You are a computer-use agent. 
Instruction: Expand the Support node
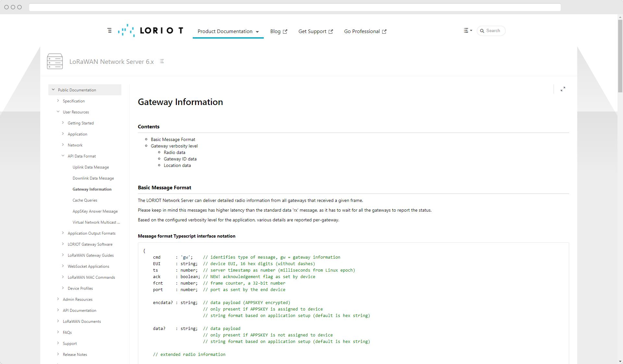point(58,343)
